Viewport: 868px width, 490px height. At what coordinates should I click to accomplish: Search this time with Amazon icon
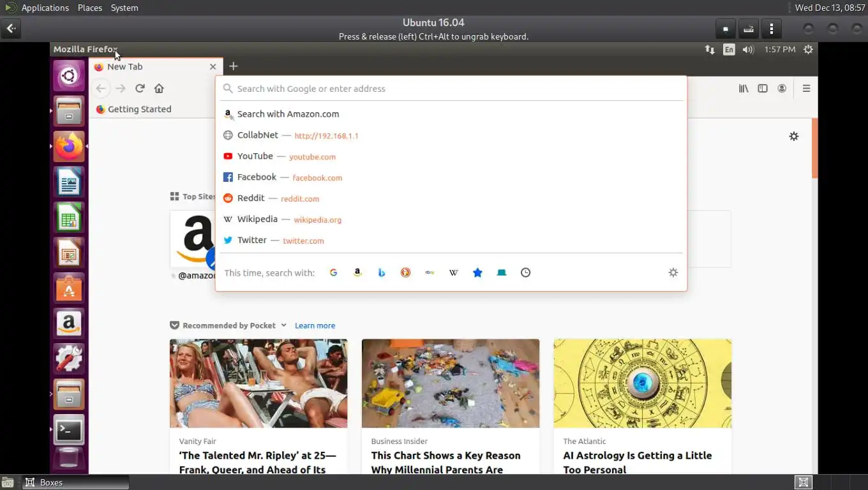coord(357,272)
